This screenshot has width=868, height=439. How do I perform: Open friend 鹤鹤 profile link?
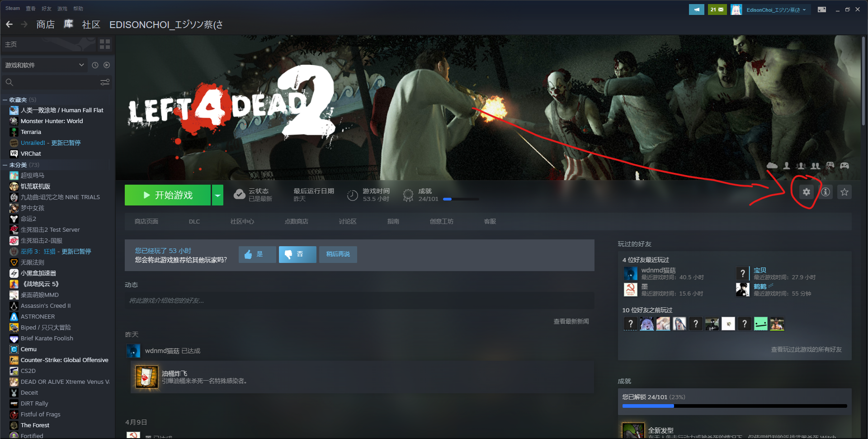click(760, 286)
